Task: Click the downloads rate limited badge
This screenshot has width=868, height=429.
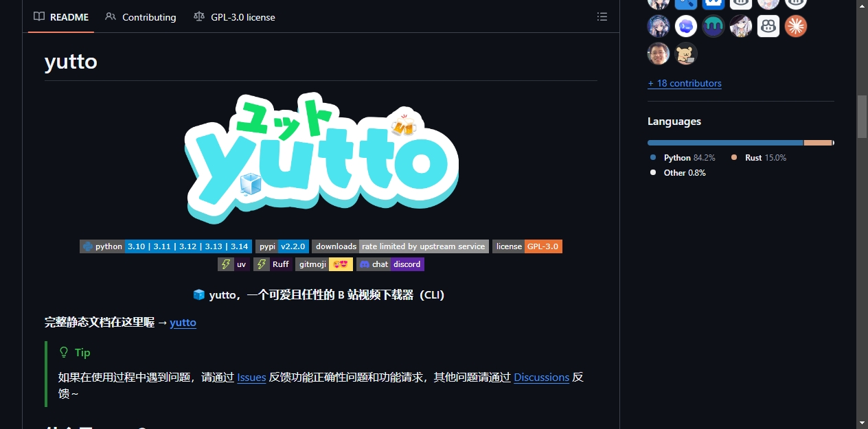Action: click(400, 246)
